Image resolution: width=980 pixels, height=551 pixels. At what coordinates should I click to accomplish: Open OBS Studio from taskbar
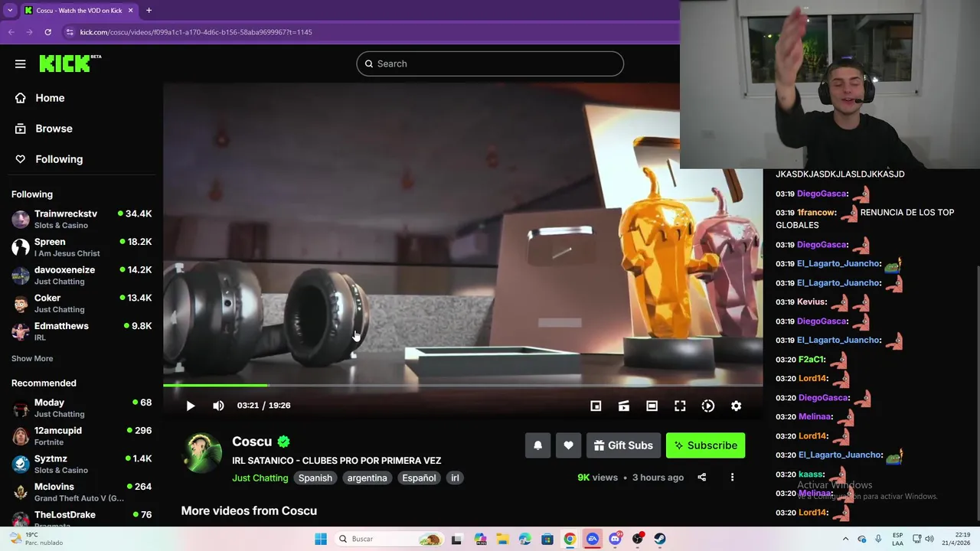638,539
